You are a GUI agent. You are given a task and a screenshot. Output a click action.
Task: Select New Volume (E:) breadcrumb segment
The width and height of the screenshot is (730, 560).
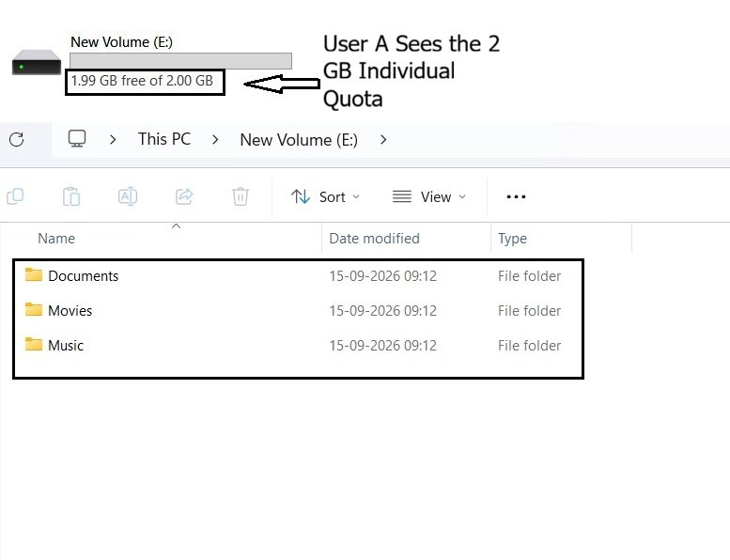299,140
